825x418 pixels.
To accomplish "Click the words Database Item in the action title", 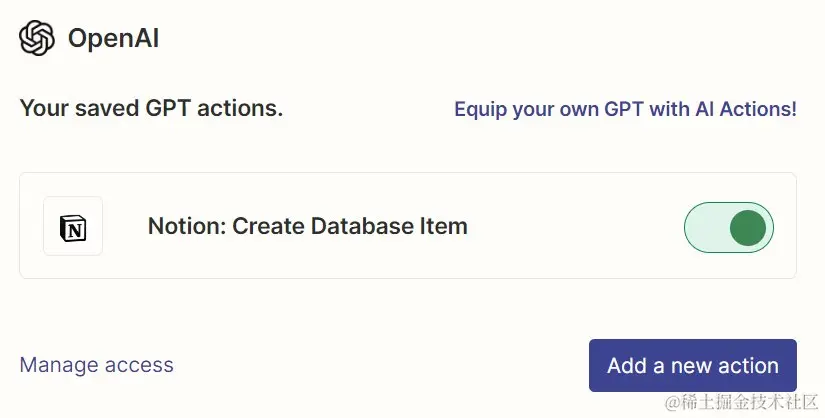I will click(389, 226).
